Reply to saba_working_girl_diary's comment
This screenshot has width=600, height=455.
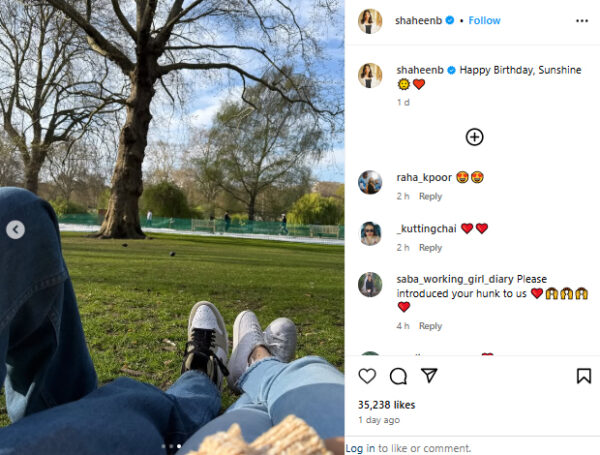point(430,326)
